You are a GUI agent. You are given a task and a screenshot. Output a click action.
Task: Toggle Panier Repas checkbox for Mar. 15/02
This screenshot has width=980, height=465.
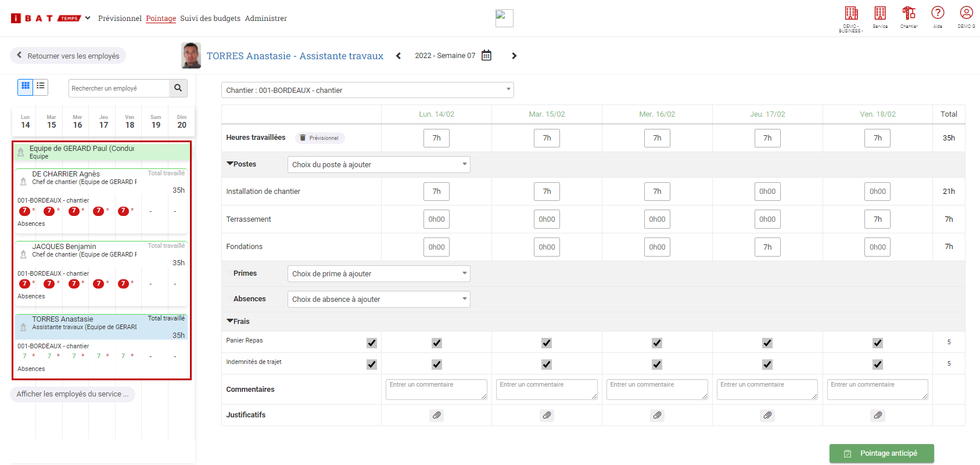click(x=547, y=343)
